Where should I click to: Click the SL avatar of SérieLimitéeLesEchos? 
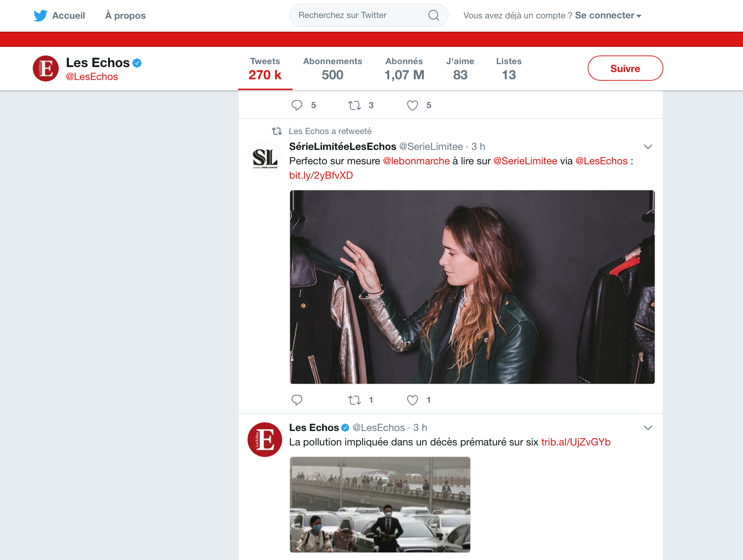tap(265, 159)
